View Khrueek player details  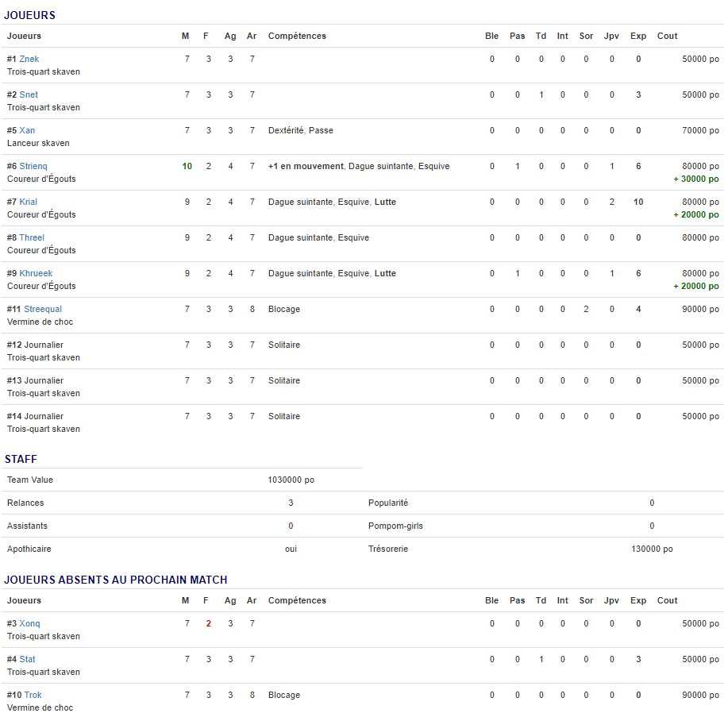click(x=36, y=274)
